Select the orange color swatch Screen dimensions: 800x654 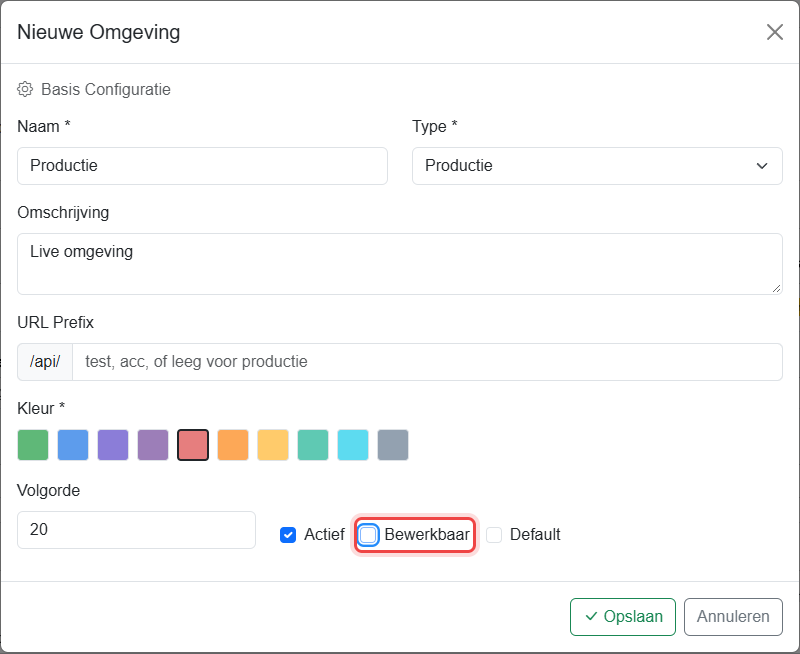point(233,445)
